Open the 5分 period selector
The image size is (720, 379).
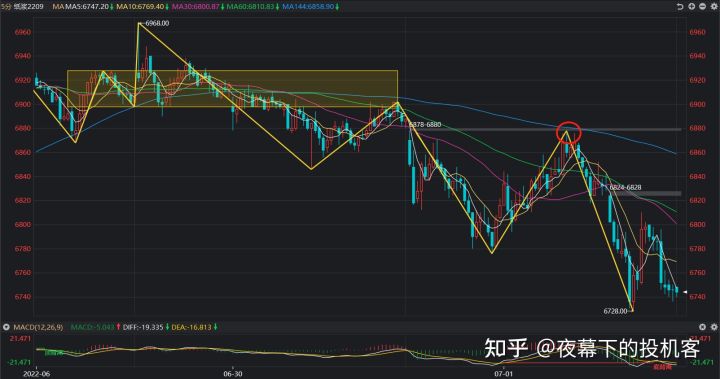pos(6,7)
